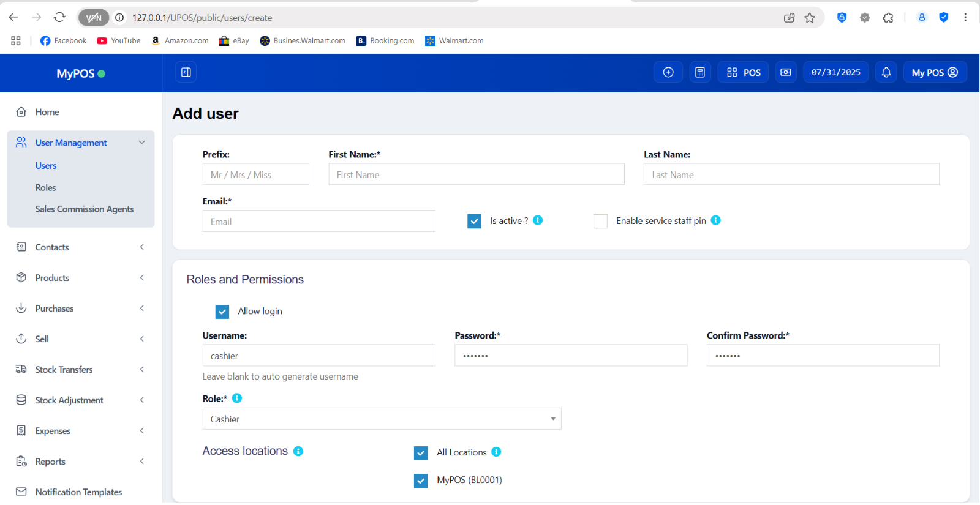
Task: Open the Role dropdown showing Cashier
Action: pyautogui.click(x=382, y=419)
